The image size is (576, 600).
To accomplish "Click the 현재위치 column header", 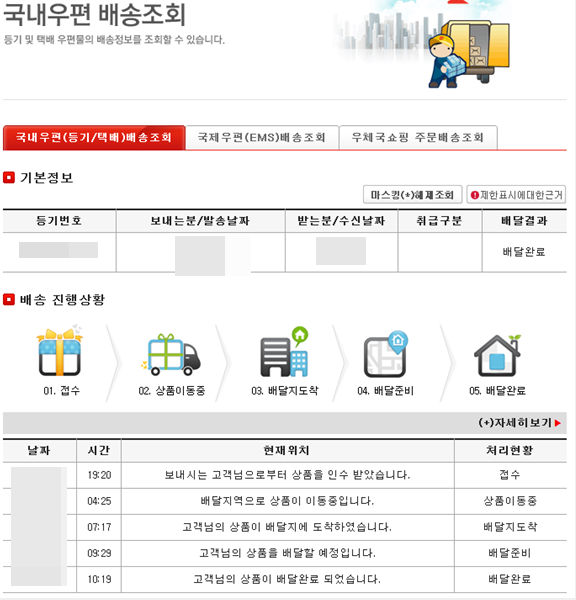I will tap(287, 450).
